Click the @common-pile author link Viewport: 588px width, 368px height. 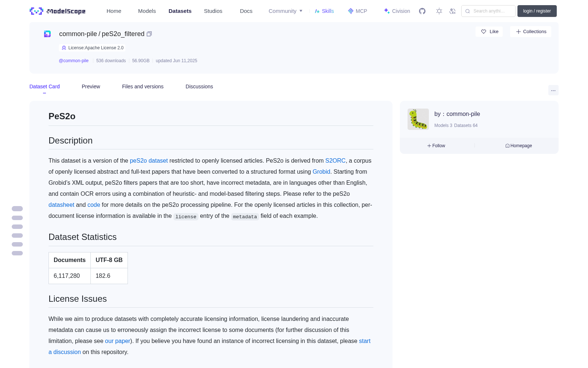click(73, 61)
